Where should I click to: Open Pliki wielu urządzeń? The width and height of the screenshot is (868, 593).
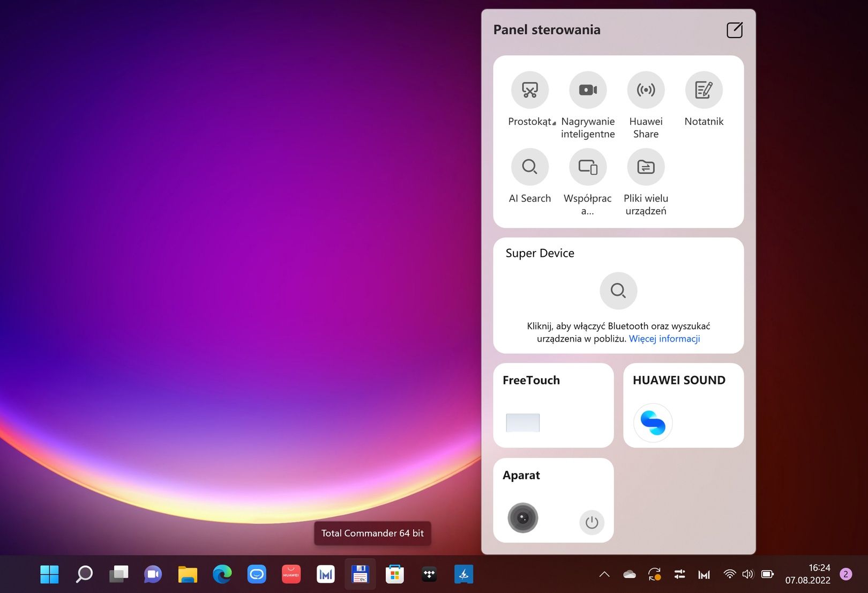[646, 167]
